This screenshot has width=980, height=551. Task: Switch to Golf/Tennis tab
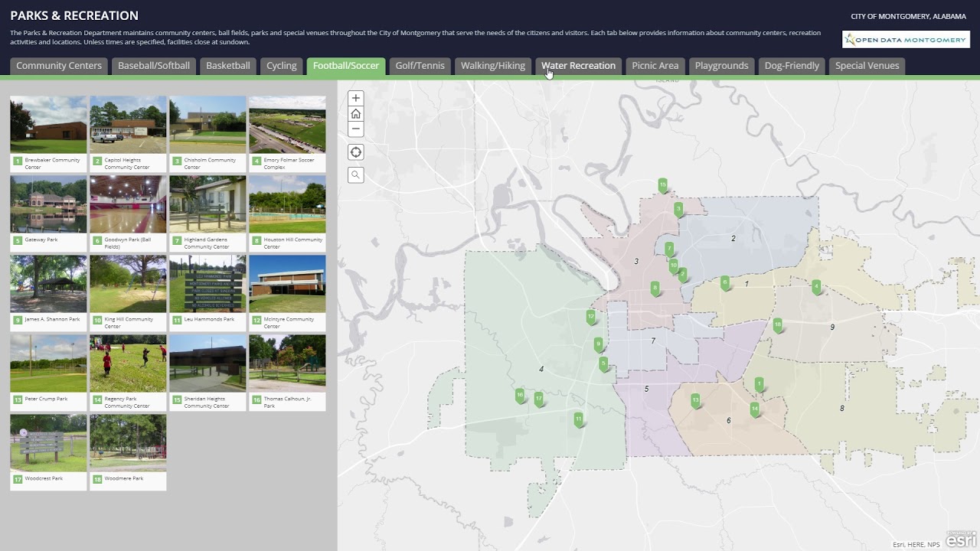(420, 66)
